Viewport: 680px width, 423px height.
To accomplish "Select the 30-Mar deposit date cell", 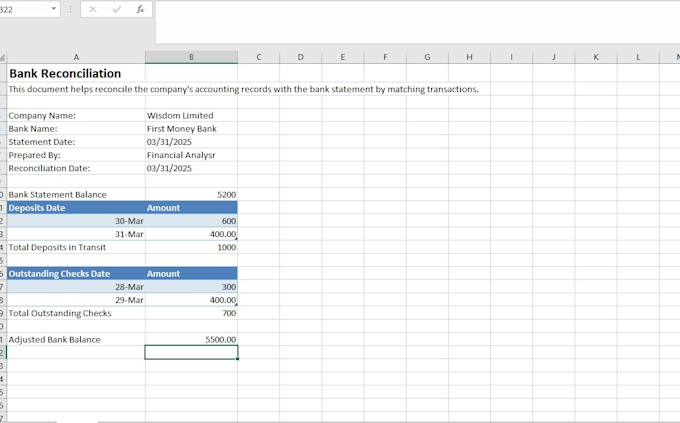I will [76, 221].
